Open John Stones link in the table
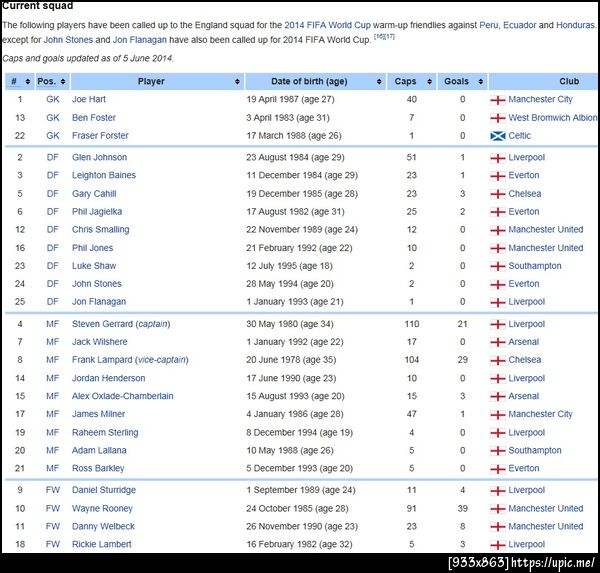Image resolution: width=600 pixels, height=573 pixels. pos(97,284)
